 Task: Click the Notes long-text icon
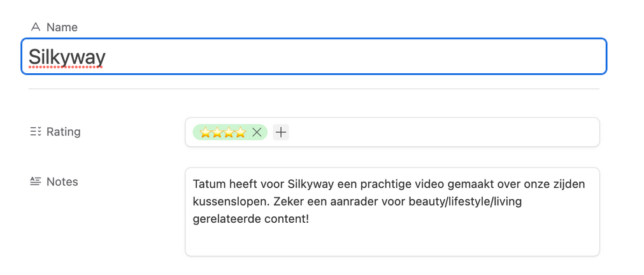(36, 181)
